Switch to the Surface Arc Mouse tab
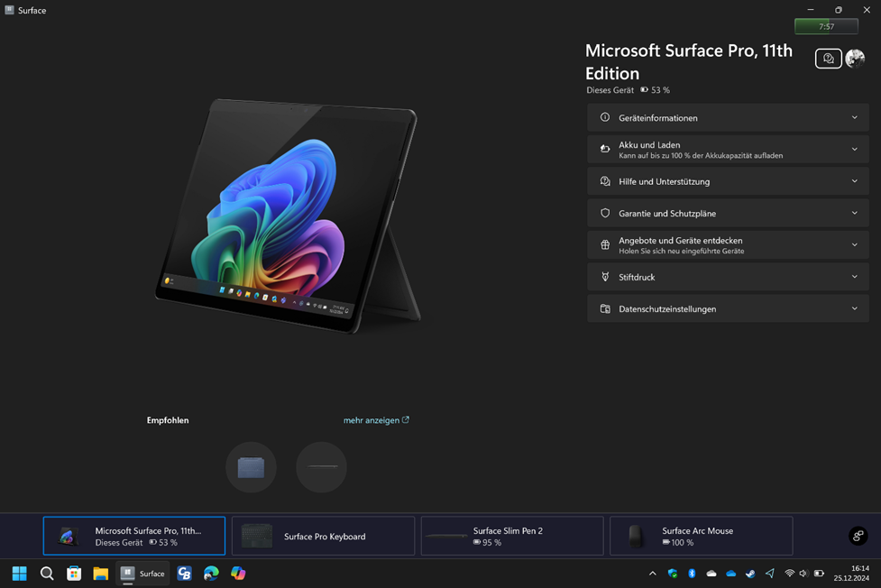The height and width of the screenshot is (588, 881). (702, 536)
